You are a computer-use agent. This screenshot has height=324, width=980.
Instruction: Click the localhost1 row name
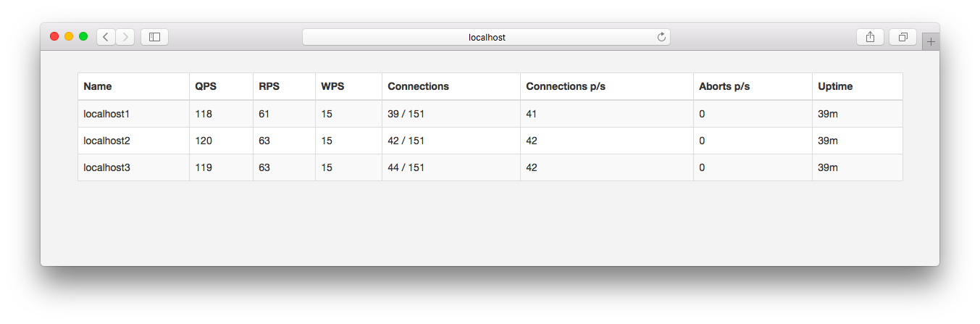(x=106, y=114)
